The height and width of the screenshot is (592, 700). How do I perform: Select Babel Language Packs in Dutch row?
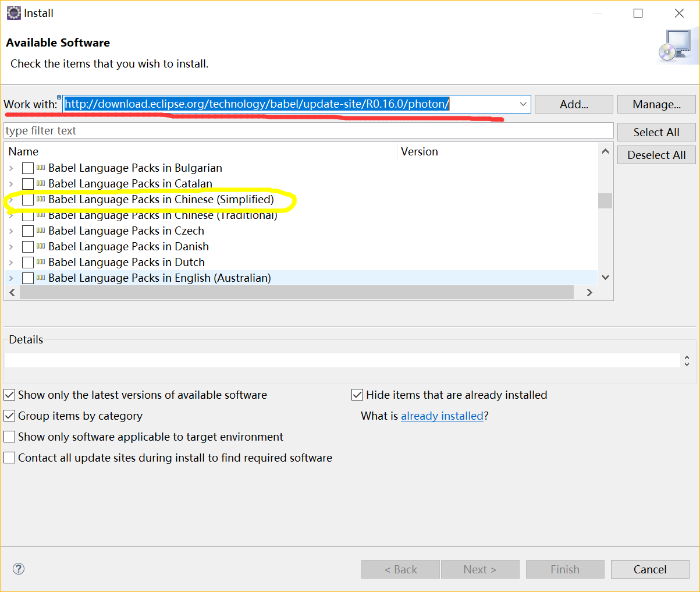pyautogui.click(x=127, y=263)
